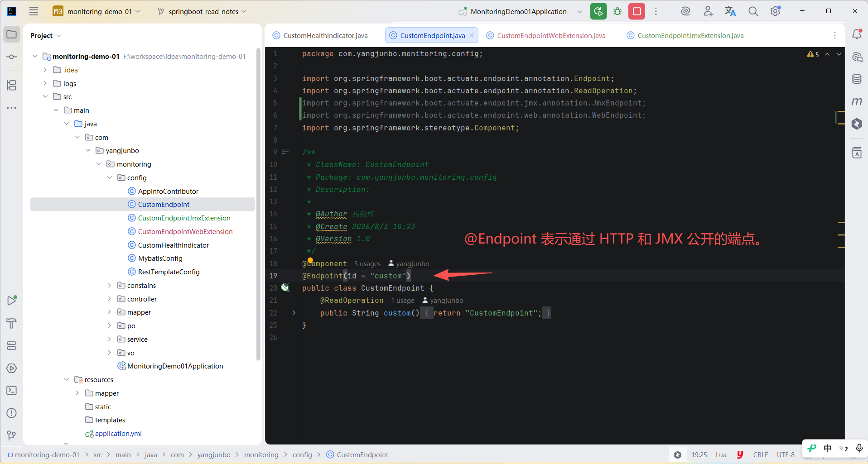Toggle rendered doc comment on line 9
This screenshot has width=868, height=464.
pos(285,152)
